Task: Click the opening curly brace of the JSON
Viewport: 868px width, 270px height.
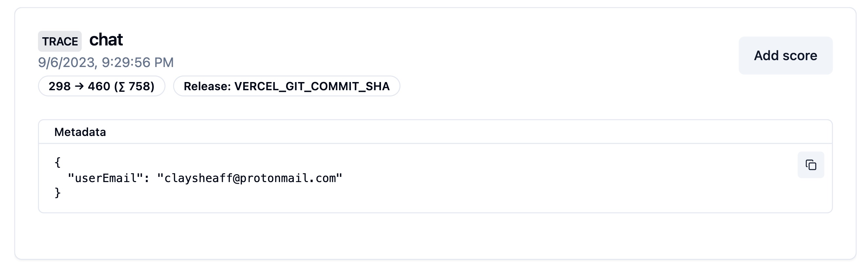Action: [58, 162]
